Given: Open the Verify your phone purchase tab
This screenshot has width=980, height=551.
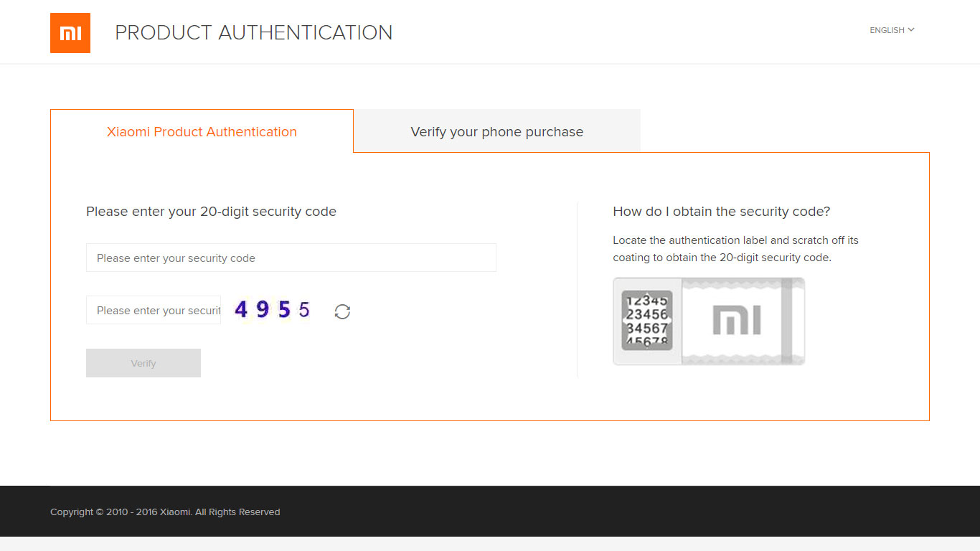Looking at the screenshot, I should tap(496, 131).
